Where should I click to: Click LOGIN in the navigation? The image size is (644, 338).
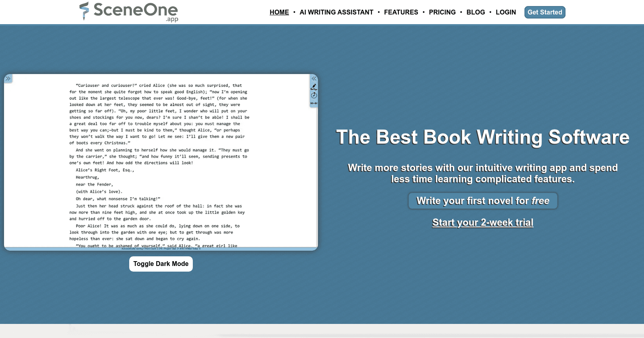pos(506,12)
